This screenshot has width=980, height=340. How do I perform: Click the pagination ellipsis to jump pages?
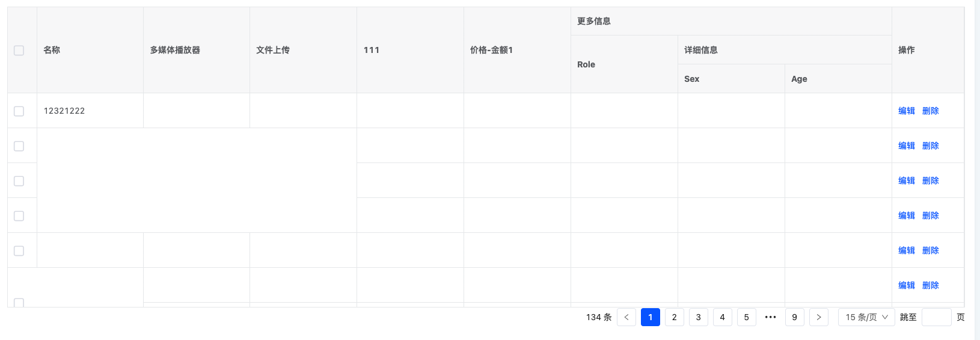[x=770, y=317]
